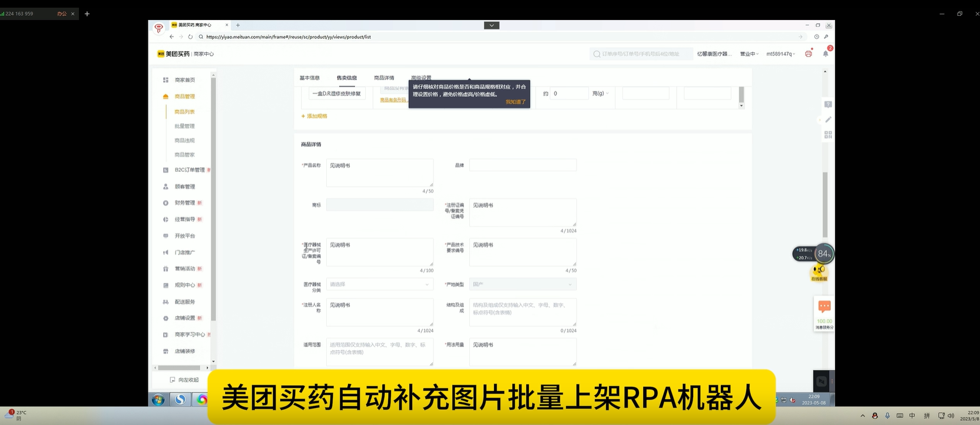The height and width of the screenshot is (425, 980).
Task: Click the Windows Start button in inner taskbar
Action: click(158, 400)
